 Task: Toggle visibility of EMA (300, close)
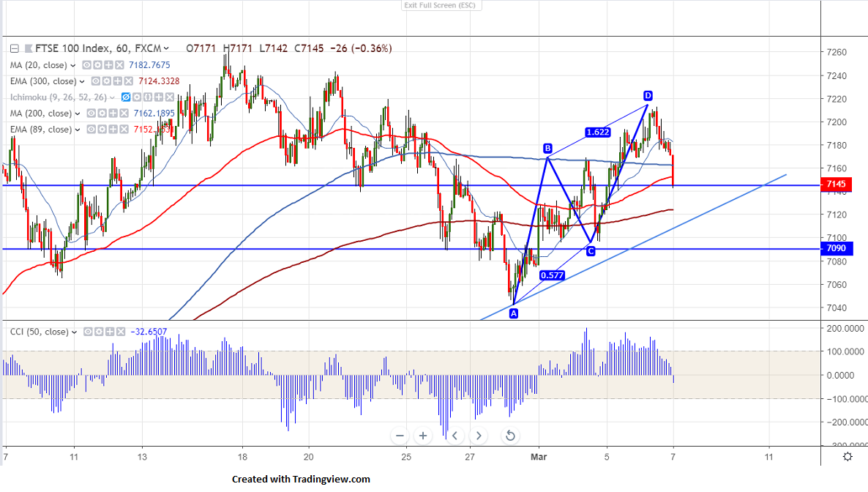point(95,81)
